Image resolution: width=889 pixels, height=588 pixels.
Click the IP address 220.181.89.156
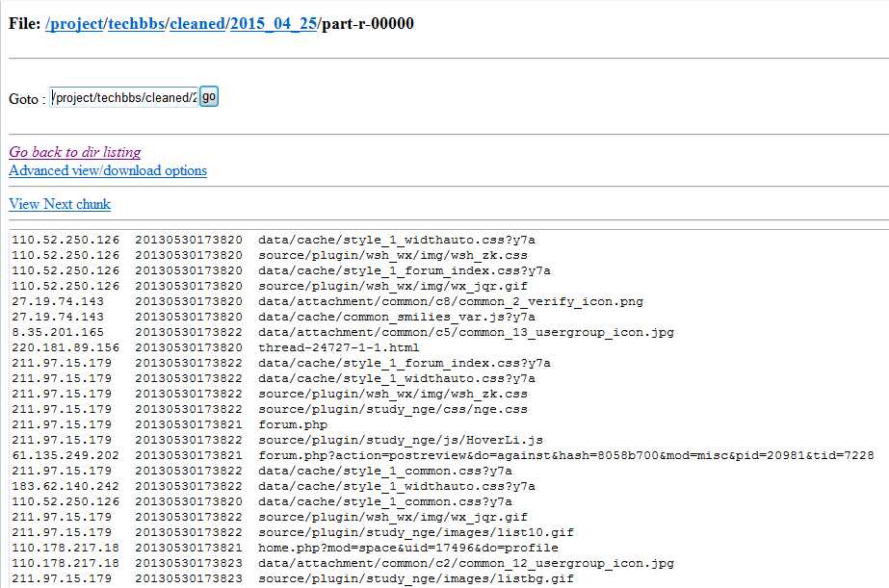click(65, 347)
